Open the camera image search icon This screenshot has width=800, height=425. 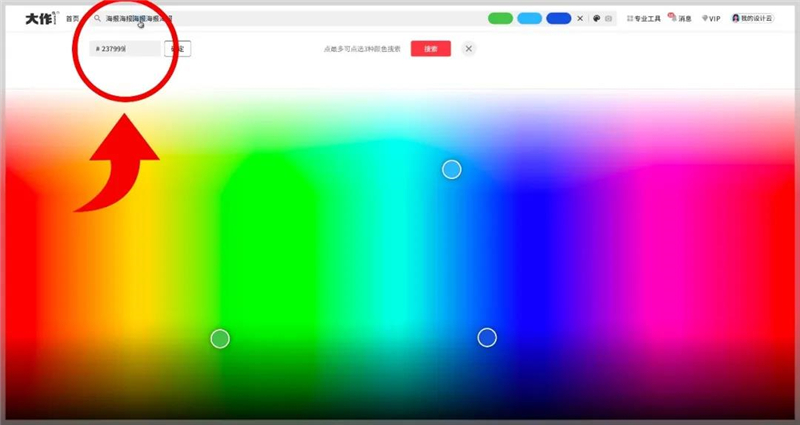(608, 18)
